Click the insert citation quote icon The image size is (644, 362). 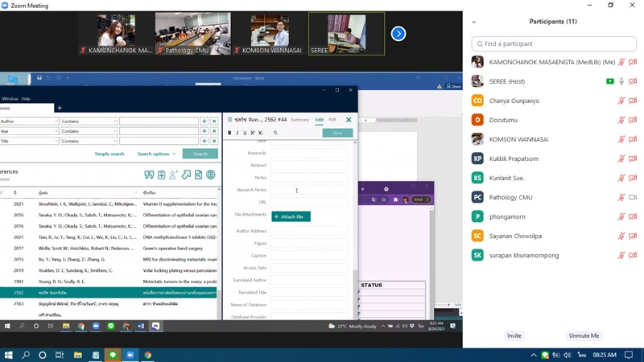click(149, 175)
